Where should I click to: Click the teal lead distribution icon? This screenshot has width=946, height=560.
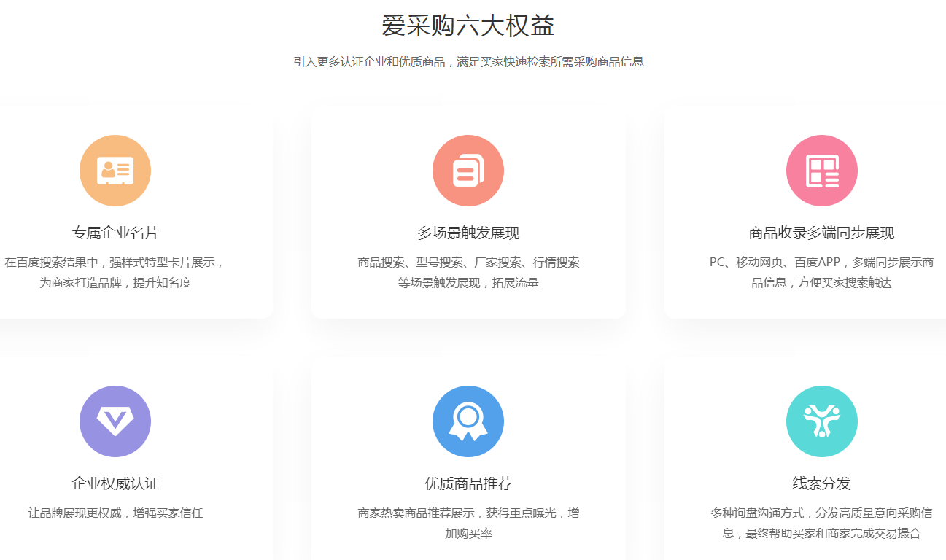821,421
